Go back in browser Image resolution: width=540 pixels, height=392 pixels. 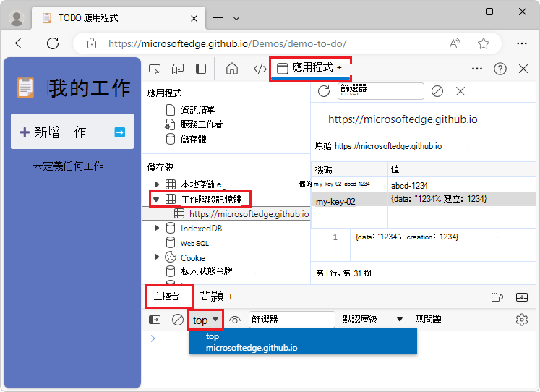click(21, 43)
